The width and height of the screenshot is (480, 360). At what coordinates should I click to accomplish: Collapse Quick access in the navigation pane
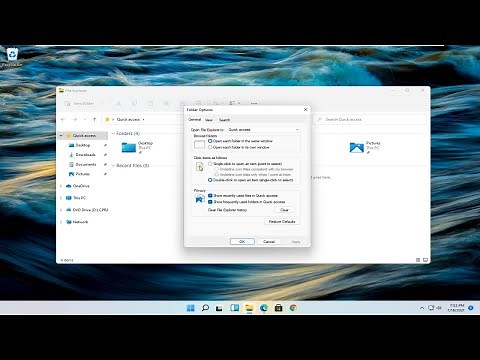tap(61, 136)
